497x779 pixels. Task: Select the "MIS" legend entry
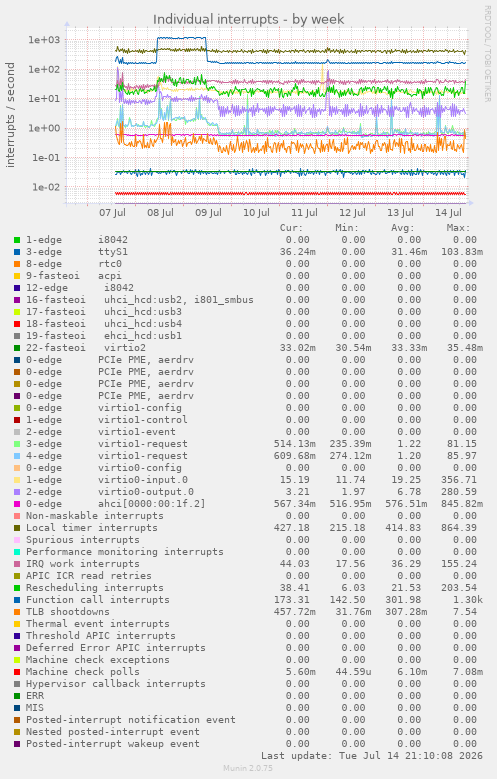click(x=35, y=707)
